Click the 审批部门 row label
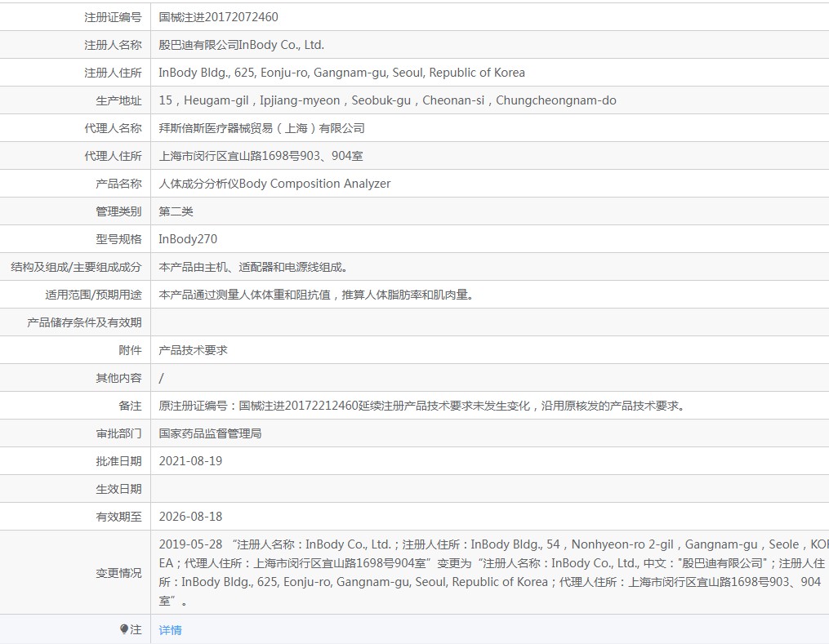Screen dimensions: 829x644 coord(119,433)
